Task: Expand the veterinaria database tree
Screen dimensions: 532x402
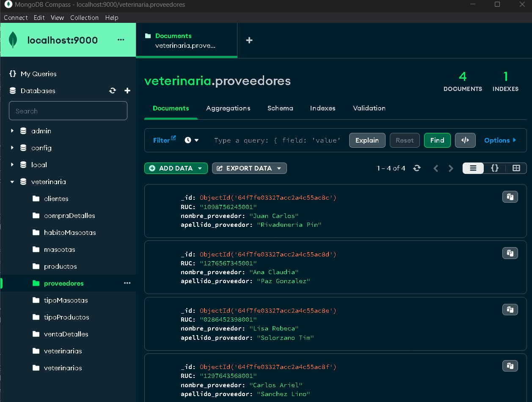Action: pos(12,182)
